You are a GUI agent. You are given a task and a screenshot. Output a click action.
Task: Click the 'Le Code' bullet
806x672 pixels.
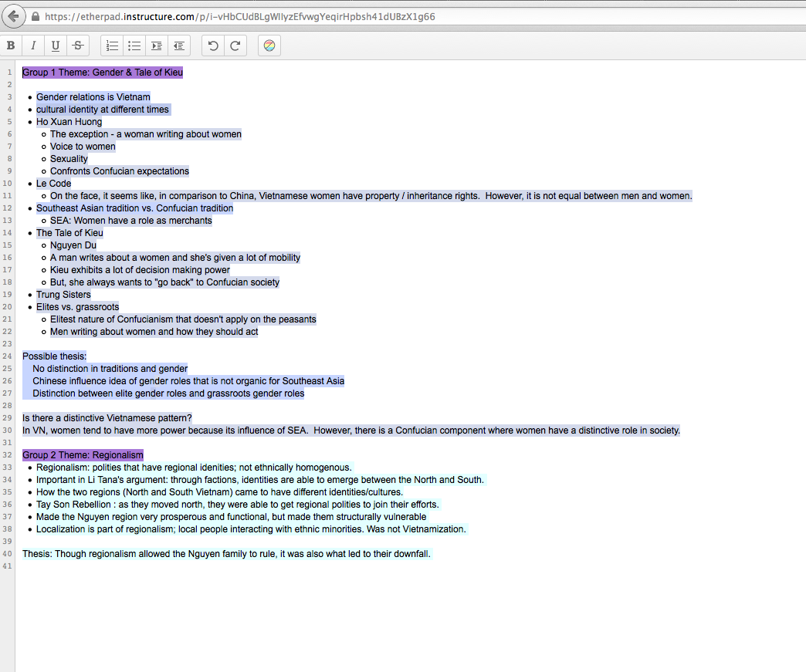(x=53, y=184)
